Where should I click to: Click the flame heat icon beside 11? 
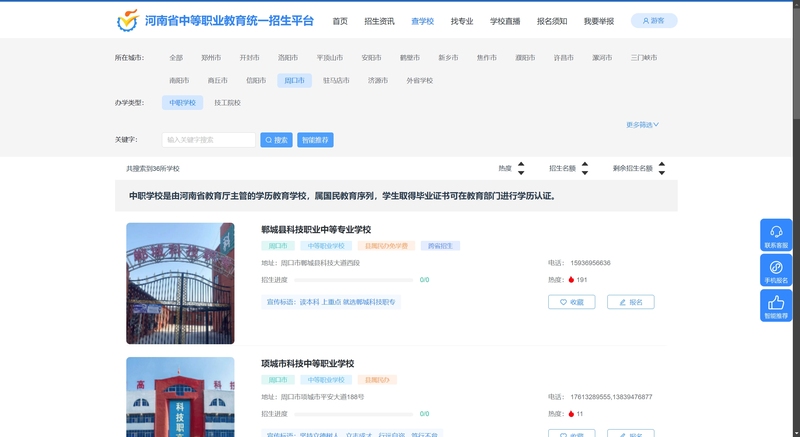(571, 414)
